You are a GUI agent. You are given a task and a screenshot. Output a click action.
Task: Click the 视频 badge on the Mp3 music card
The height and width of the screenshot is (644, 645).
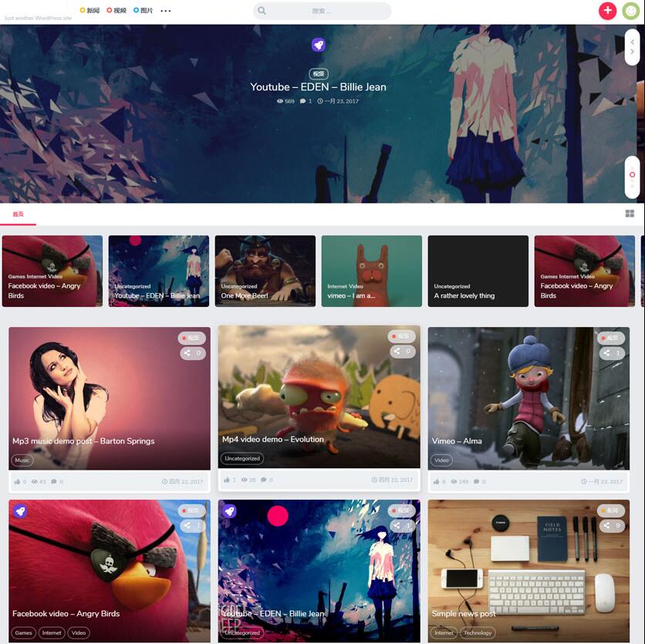[191, 338]
